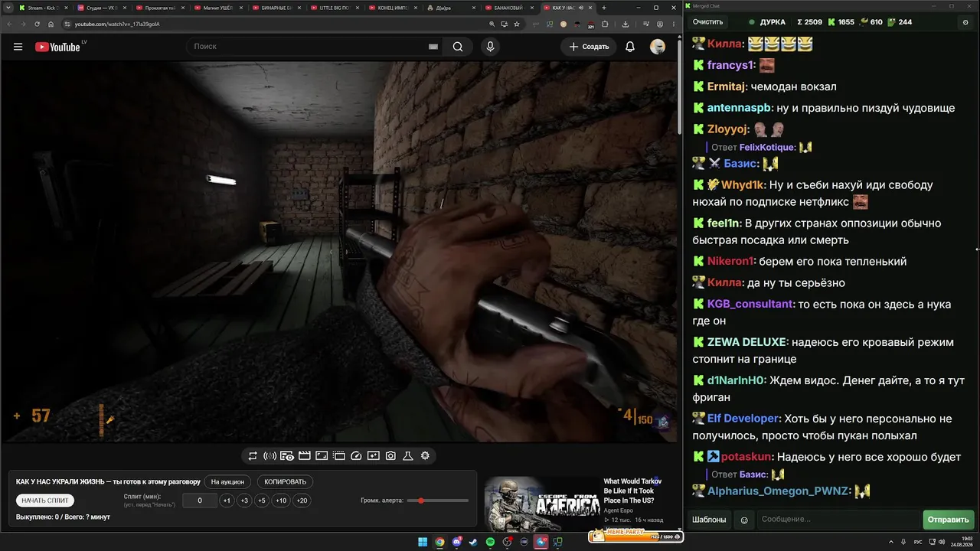
Task: Add +5 minutes to split
Action: [x=261, y=500]
